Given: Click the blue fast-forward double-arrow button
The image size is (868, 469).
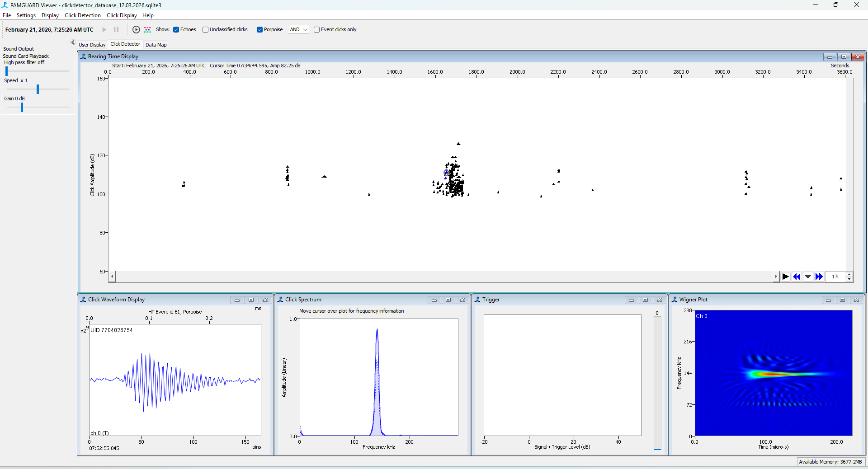Looking at the screenshot, I should pos(819,277).
